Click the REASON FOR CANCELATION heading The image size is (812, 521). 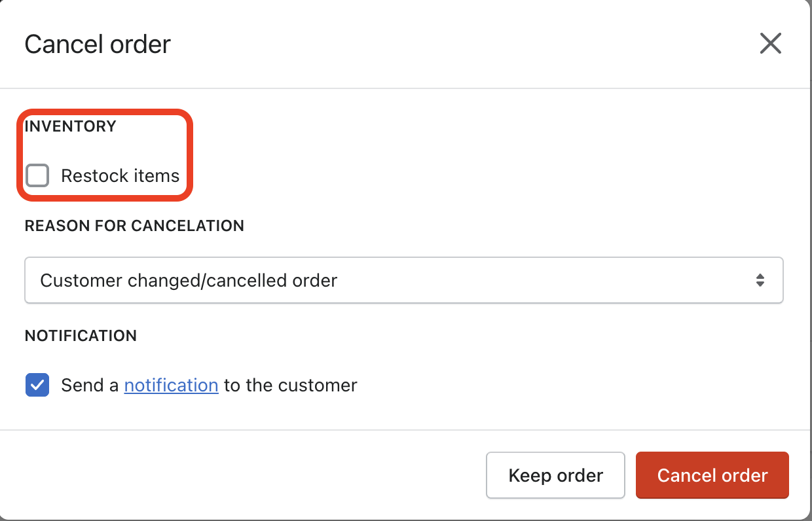134,226
